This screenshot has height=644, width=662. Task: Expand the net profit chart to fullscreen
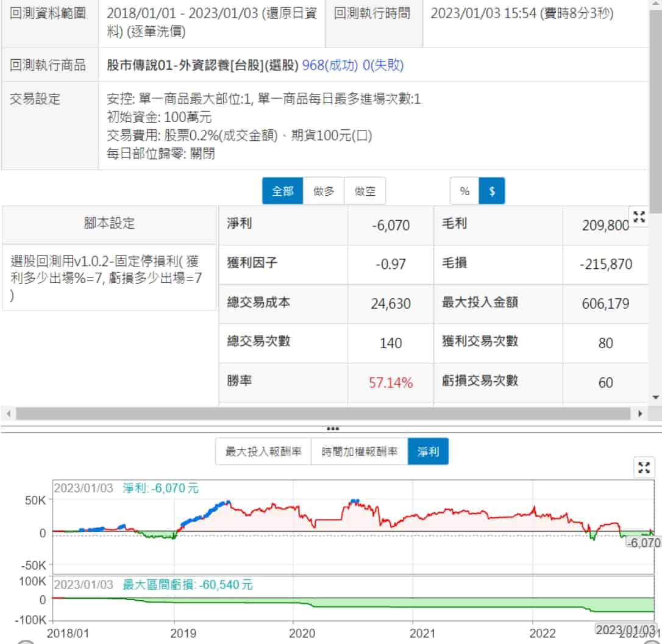pos(644,468)
